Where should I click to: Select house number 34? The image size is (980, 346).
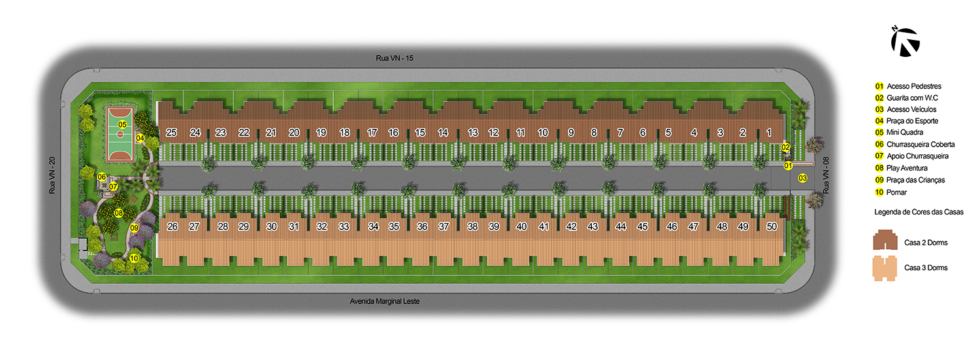tap(373, 227)
